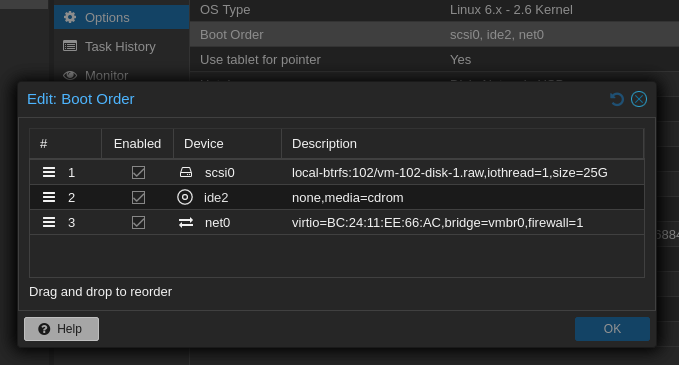Click the gear icon next to Options

point(70,17)
